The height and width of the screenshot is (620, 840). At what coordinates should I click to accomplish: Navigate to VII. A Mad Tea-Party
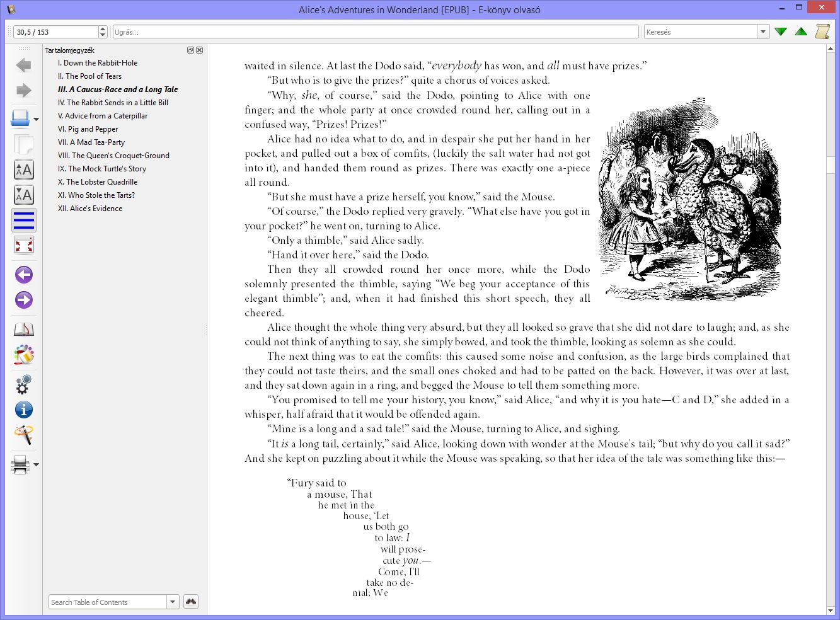91,142
